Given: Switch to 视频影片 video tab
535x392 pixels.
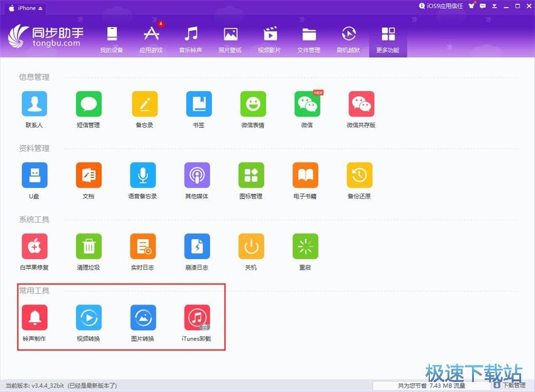Looking at the screenshot, I should tap(269, 40).
